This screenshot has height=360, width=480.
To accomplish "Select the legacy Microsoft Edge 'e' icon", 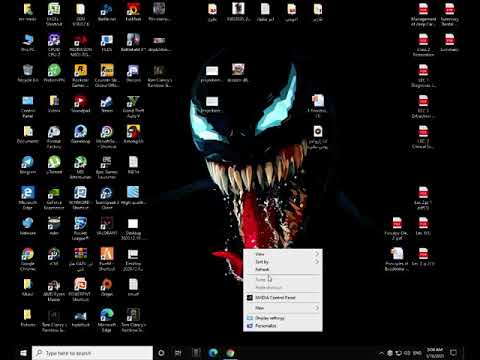I will [28, 198].
